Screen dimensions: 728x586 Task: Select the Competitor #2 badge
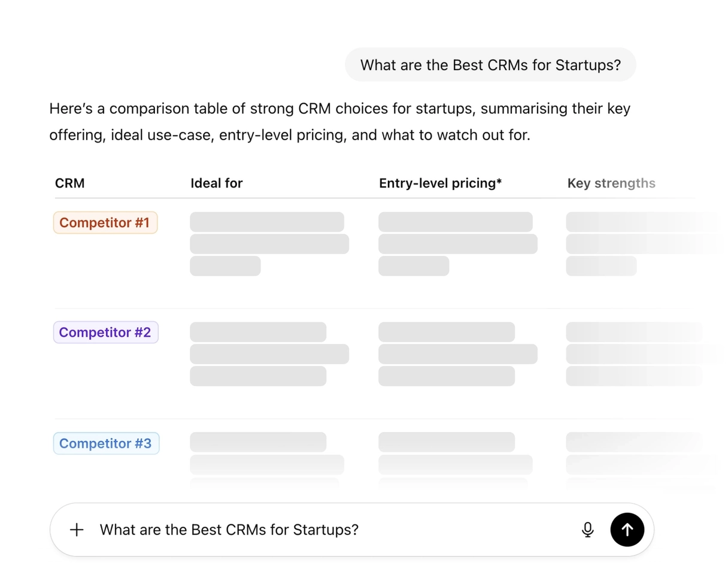tap(105, 332)
